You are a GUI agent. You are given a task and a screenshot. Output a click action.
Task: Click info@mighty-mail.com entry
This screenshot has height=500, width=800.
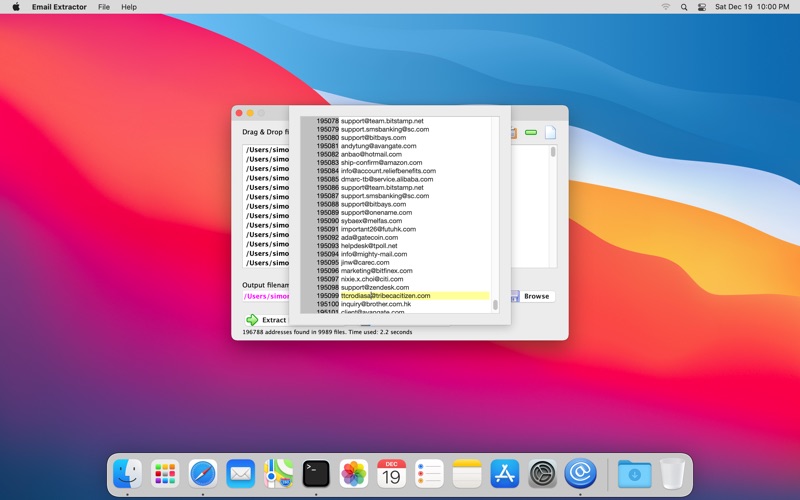374,254
